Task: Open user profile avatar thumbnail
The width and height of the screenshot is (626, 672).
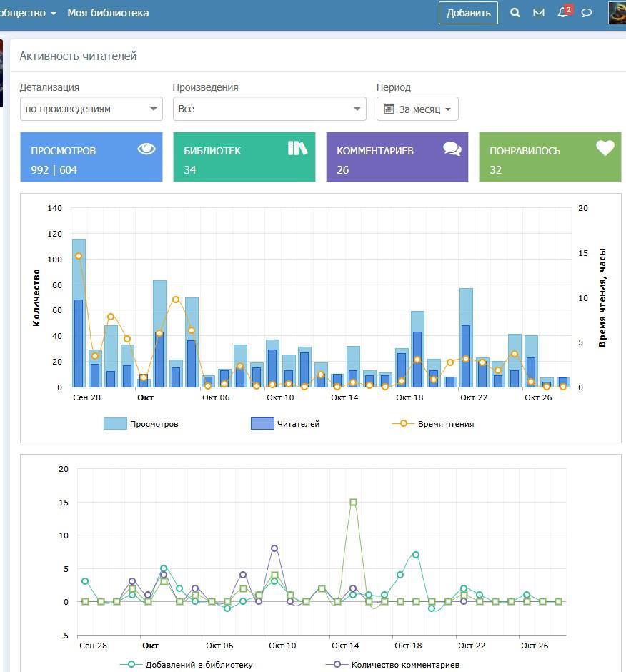Action: pos(617,13)
